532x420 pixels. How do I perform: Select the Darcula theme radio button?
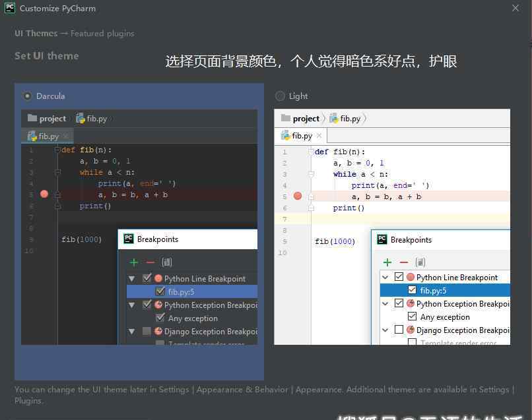coord(27,96)
